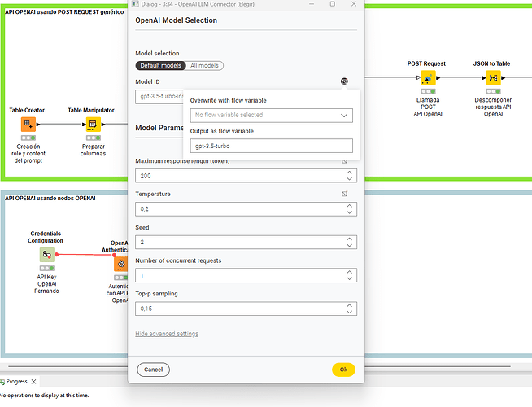Decrease Top-p sampling value
Image resolution: width=532 pixels, height=407 pixels.
(350, 312)
